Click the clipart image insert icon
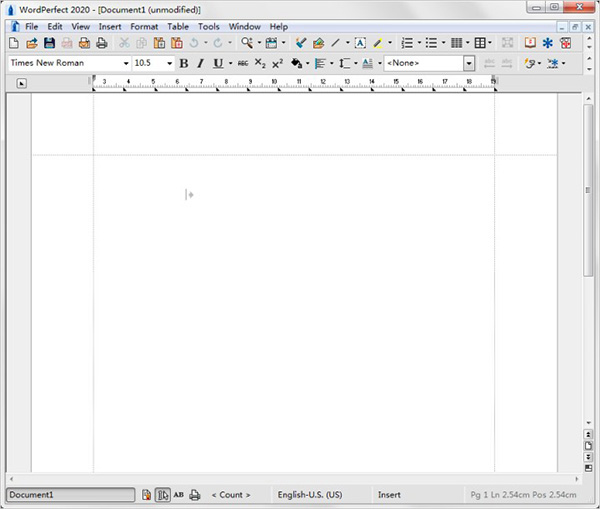This screenshot has width=600, height=509. pos(318,43)
